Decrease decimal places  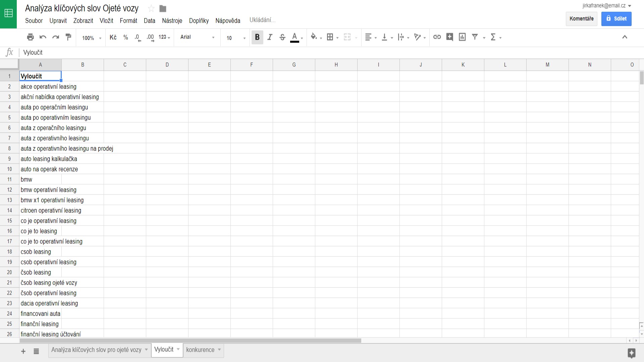pyautogui.click(x=137, y=37)
